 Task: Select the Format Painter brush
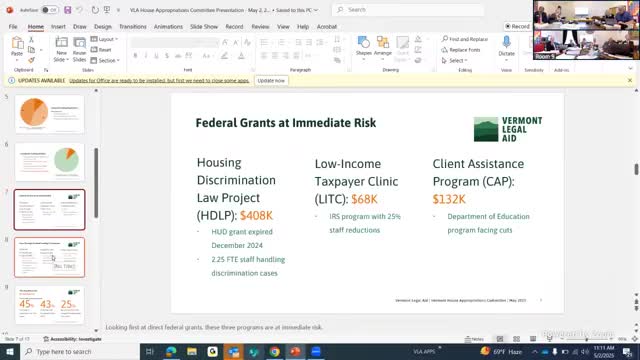(x=31, y=60)
